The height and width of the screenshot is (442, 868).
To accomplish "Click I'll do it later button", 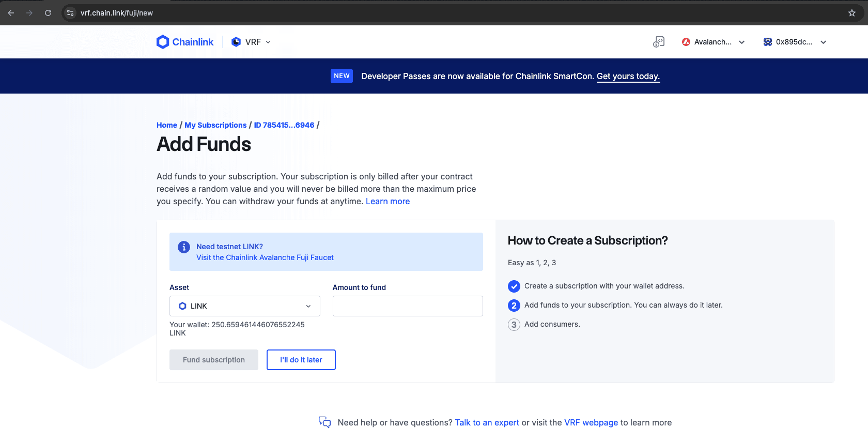I will click(x=301, y=360).
